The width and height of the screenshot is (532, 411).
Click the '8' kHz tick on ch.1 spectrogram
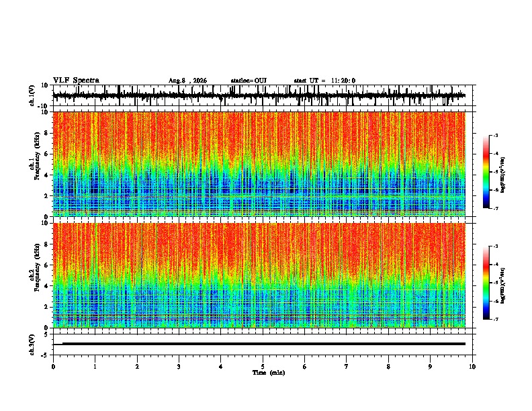pos(46,133)
